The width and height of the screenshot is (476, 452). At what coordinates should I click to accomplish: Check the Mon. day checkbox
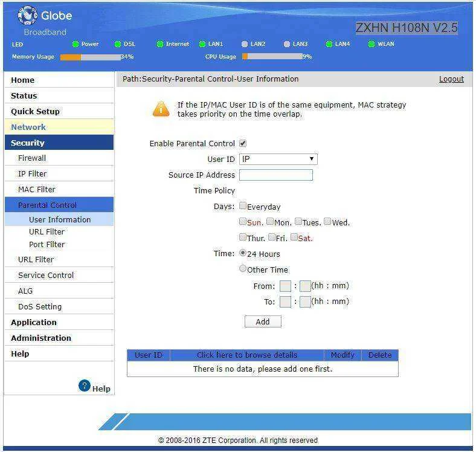click(x=270, y=221)
